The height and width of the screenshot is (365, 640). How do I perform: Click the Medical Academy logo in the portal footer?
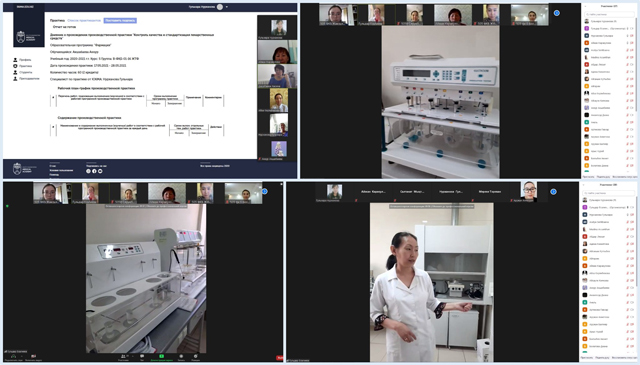click(x=24, y=169)
